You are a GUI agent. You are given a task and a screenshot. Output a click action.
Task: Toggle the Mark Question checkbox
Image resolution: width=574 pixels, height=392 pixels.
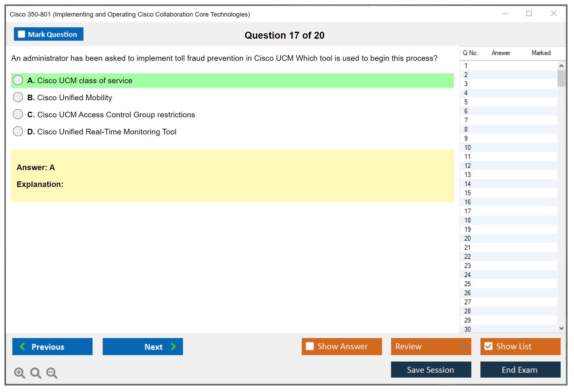(21, 34)
